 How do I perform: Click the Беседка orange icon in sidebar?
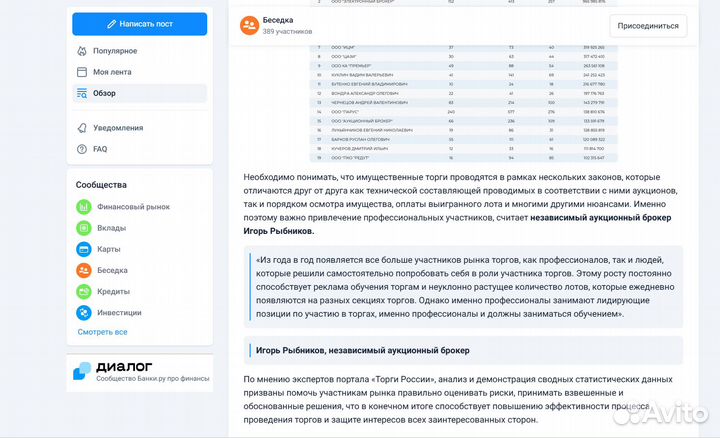pyautogui.click(x=84, y=270)
